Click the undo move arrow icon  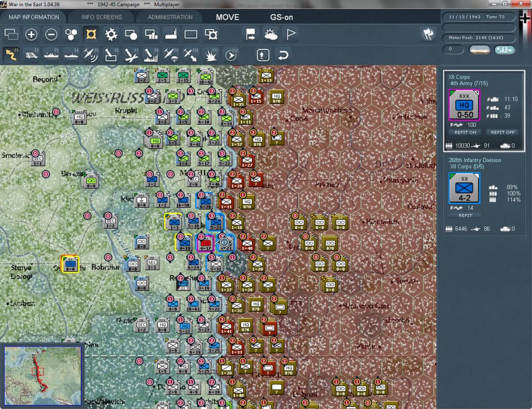(x=283, y=55)
